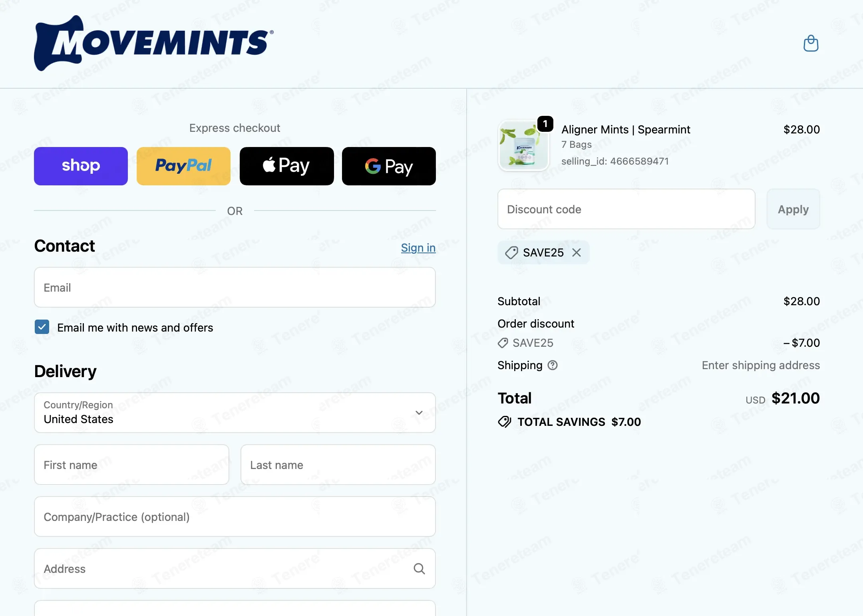Screen dimensions: 863x616
Task: Click the selling_id: 4666589471 text
Action: click(615, 161)
